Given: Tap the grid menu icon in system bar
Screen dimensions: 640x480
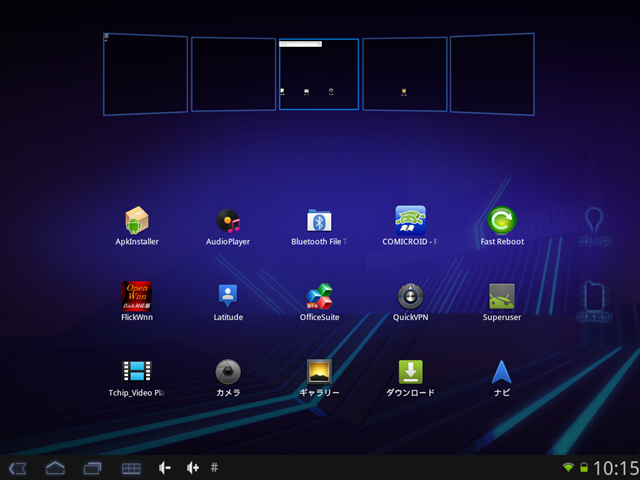Looking at the screenshot, I should 131,468.
